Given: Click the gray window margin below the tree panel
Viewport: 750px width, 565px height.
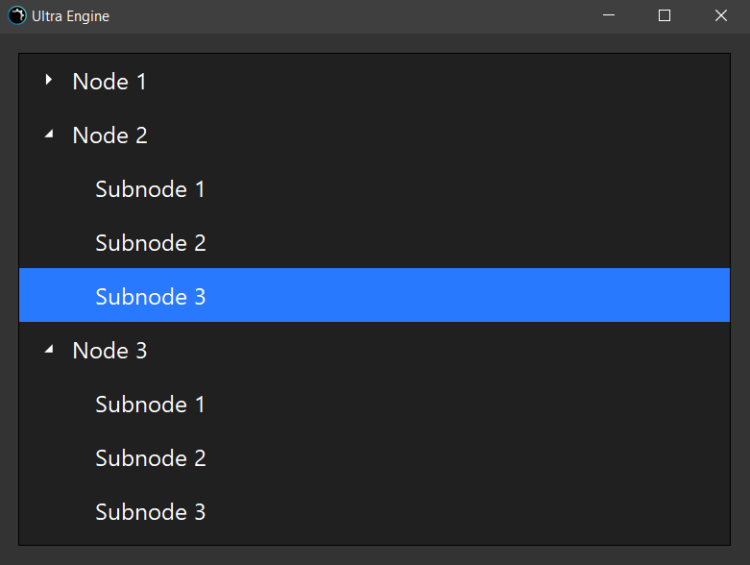Looking at the screenshot, I should (x=375, y=555).
